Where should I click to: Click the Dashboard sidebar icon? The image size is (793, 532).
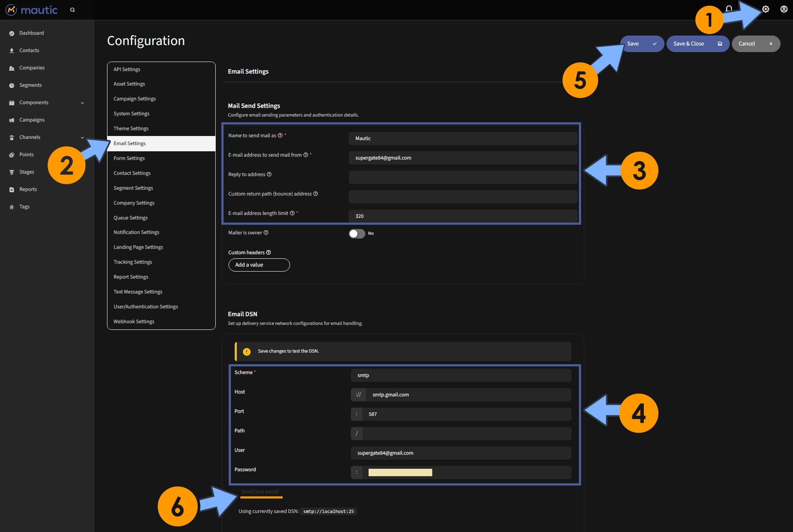coord(12,33)
